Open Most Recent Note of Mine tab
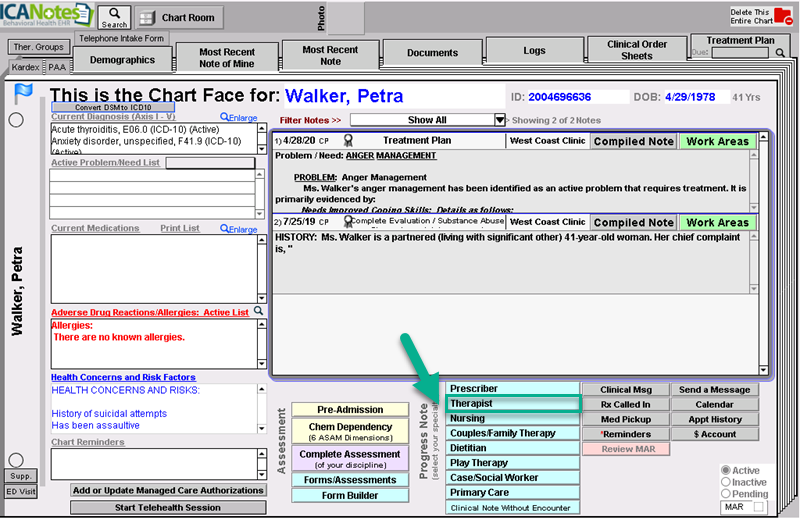Screen dimensions: 800x520 (227, 58)
